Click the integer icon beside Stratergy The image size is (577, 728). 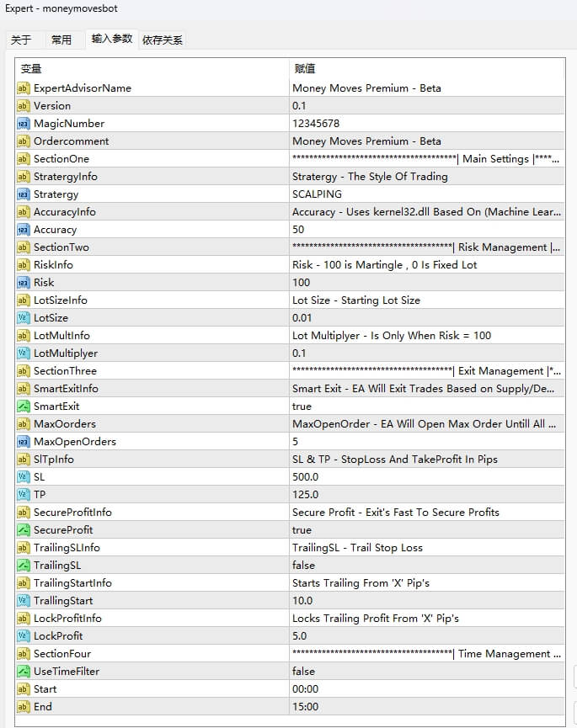pyautogui.click(x=24, y=194)
